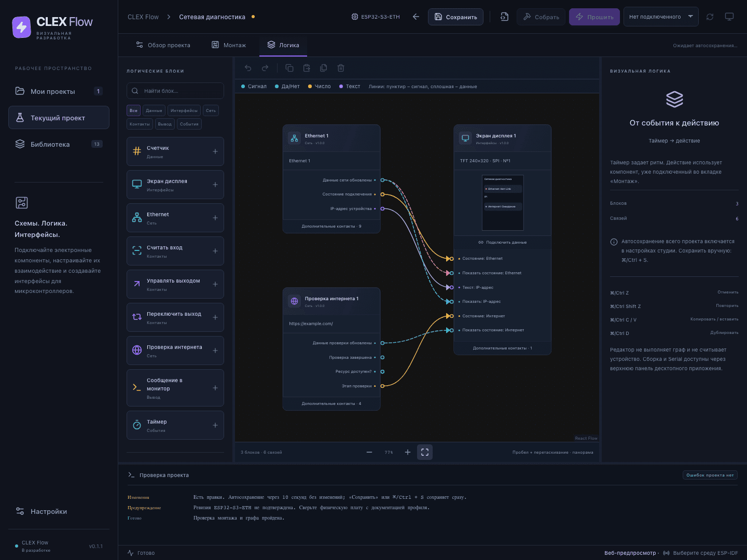Zoom out with the minus icon
Image resolution: width=747 pixels, height=560 pixels.
(369, 452)
